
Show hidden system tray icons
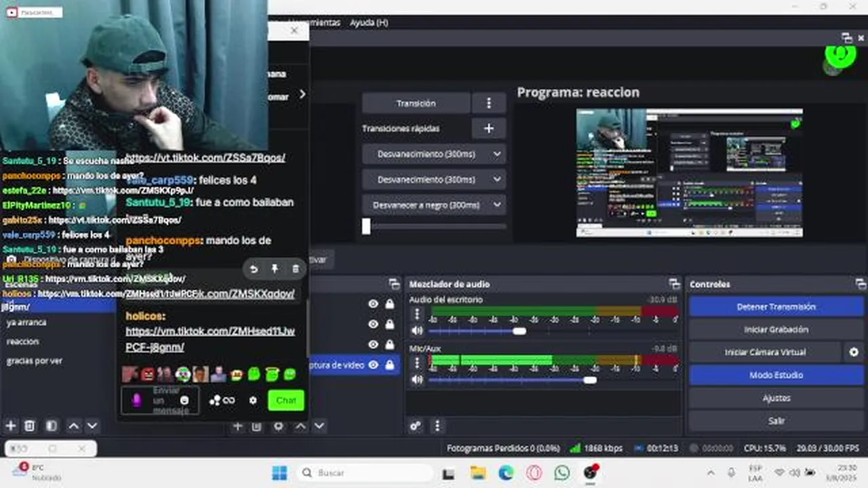tap(711, 472)
